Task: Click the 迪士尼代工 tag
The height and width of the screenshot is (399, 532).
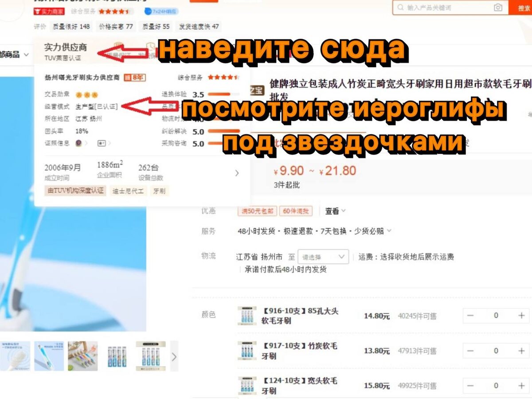Action: point(128,191)
